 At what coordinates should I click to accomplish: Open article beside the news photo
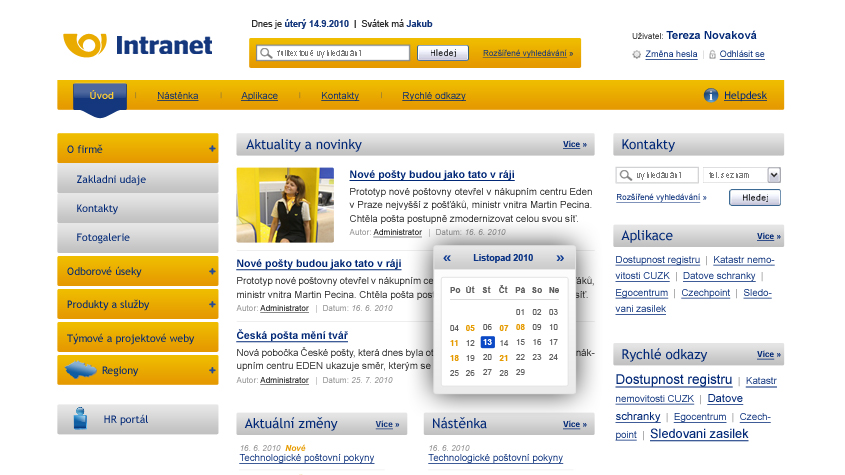pos(432,175)
